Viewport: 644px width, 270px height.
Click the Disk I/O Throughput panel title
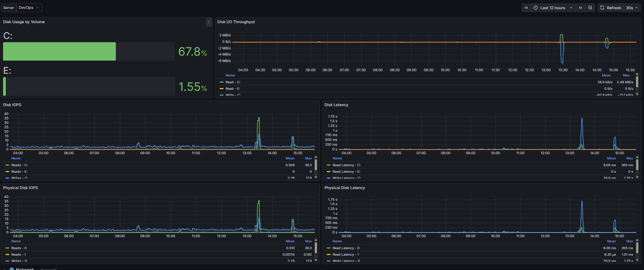[236, 22]
